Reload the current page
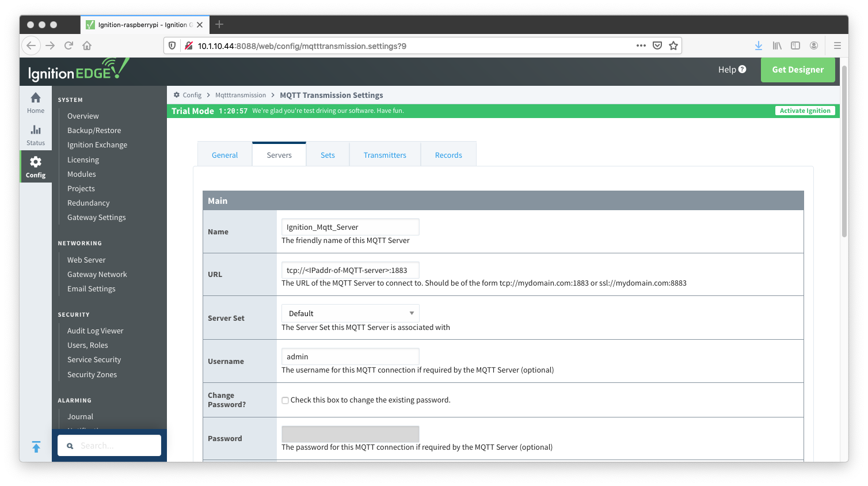This screenshot has width=868, height=486. [68, 45]
